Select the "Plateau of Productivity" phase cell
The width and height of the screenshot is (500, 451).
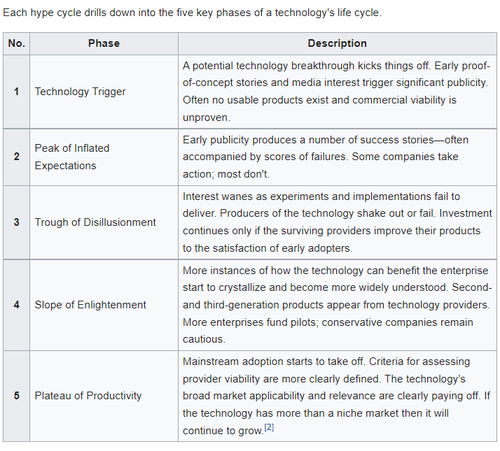[104, 396]
